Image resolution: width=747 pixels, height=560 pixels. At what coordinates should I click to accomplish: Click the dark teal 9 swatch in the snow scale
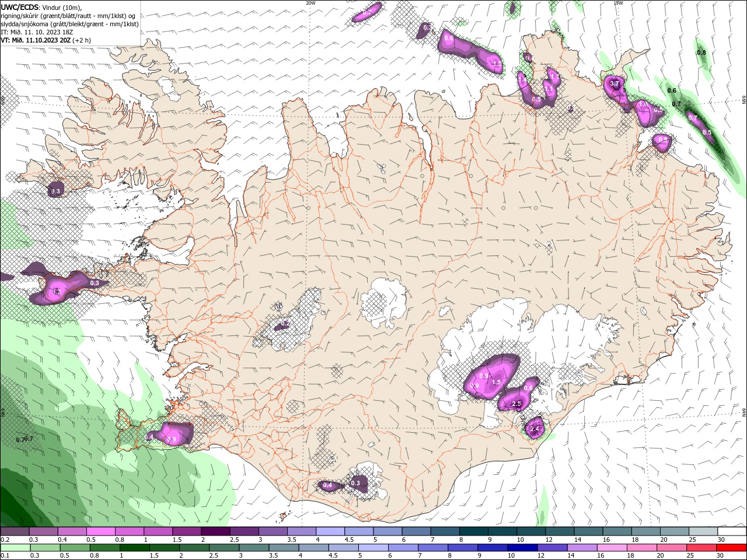point(502,531)
